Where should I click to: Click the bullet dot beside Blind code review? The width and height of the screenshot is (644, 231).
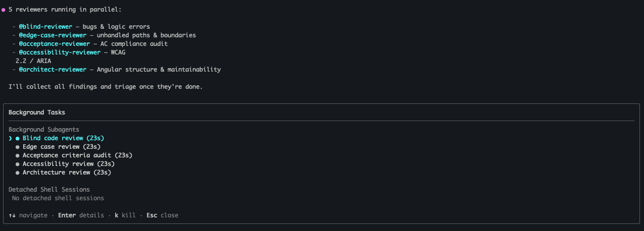coord(18,138)
